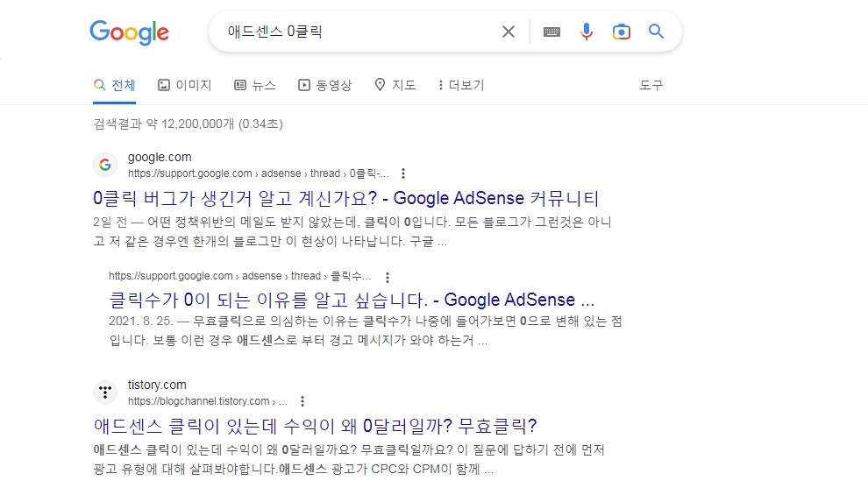Open the 도구 search tools

click(x=651, y=85)
